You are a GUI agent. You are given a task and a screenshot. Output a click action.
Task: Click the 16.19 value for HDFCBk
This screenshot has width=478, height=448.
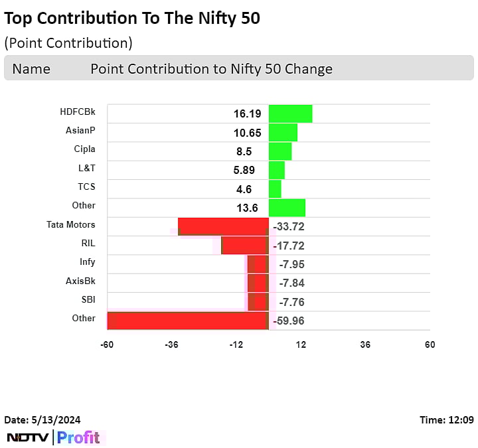247,114
